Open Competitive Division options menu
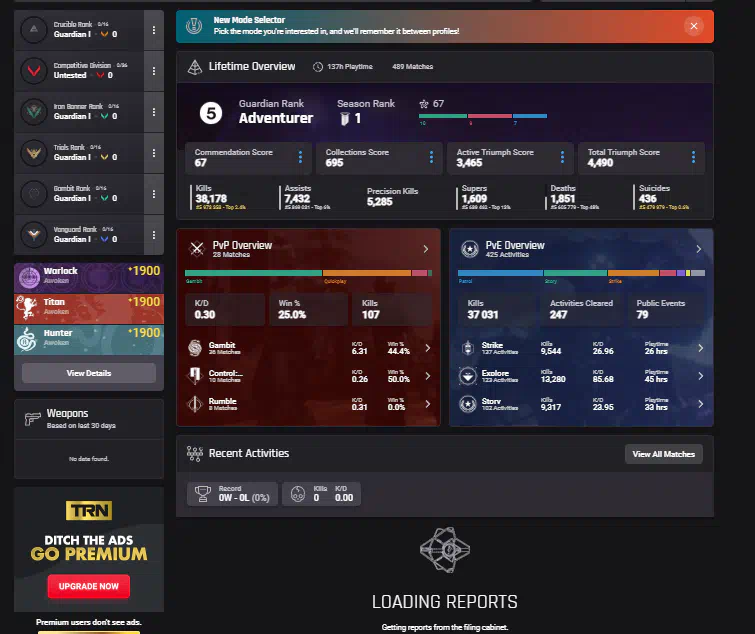This screenshot has width=755, height=634. click(154, 71)
